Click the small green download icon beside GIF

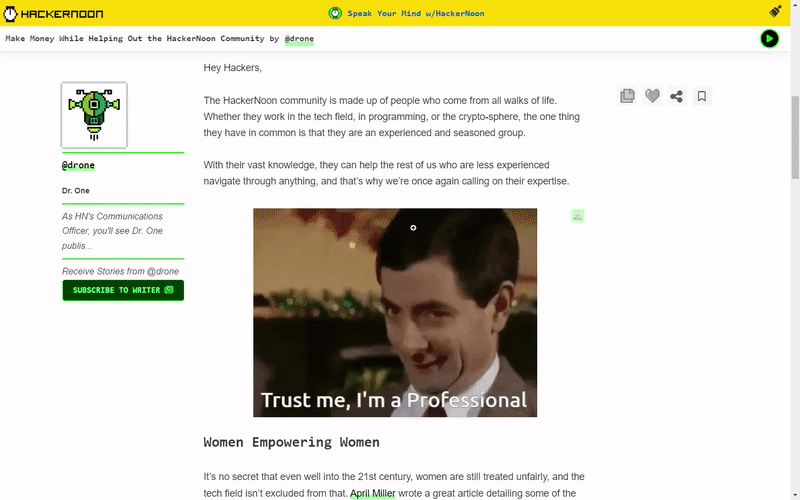[577, 216]
